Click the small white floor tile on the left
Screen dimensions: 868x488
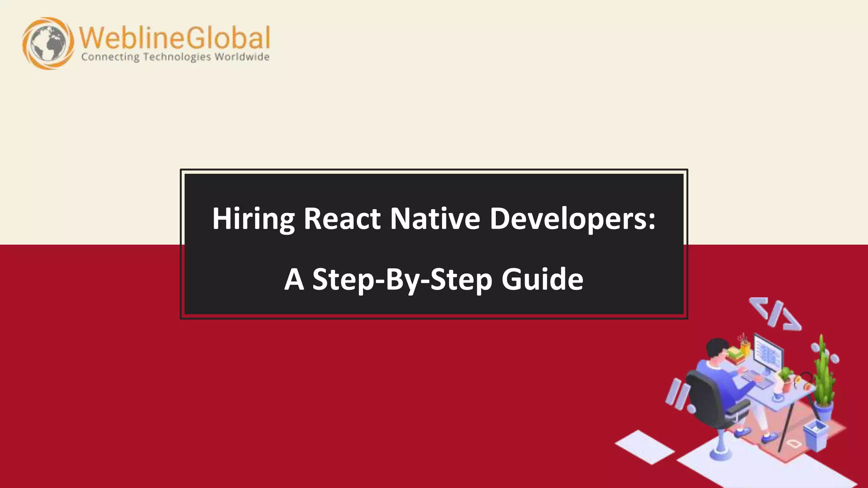pyautogui.click(x=644, y=446)
